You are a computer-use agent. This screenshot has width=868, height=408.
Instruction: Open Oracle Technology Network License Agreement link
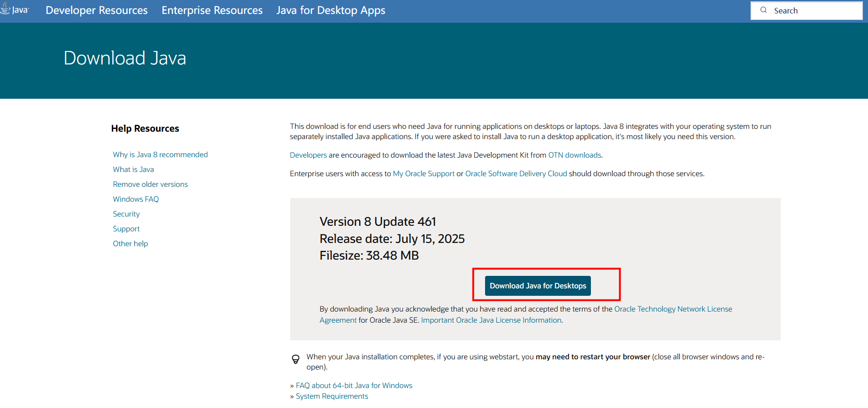tap(673, 309)
